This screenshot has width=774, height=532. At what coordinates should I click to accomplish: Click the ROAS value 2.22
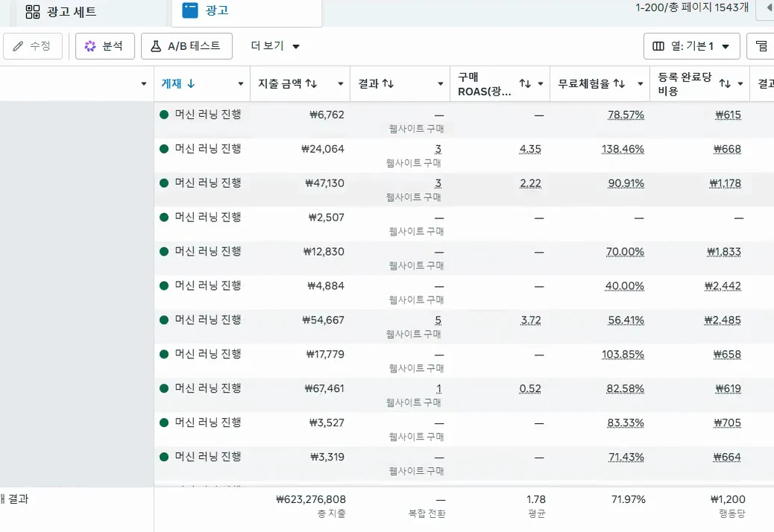530,183
